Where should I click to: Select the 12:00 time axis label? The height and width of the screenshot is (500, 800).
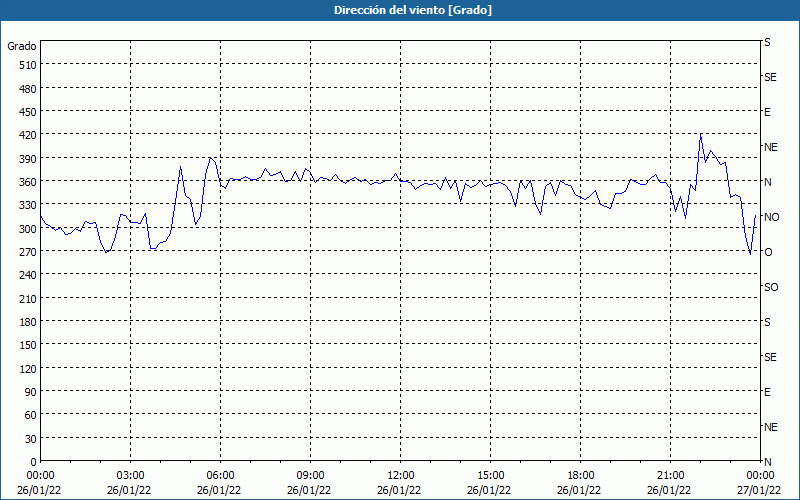[400, 476]
